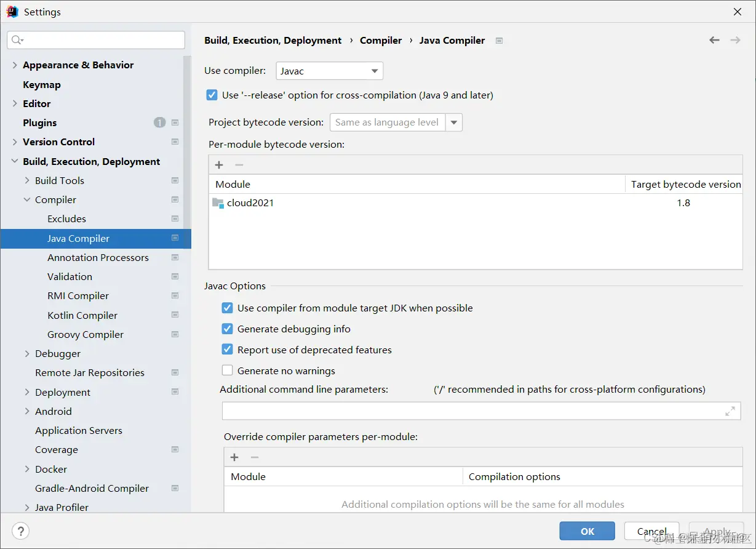The width and height of the screenshot is (756, 549).
Task: Add a per-module bytecode version entry
Action: (x=219, y=165)
